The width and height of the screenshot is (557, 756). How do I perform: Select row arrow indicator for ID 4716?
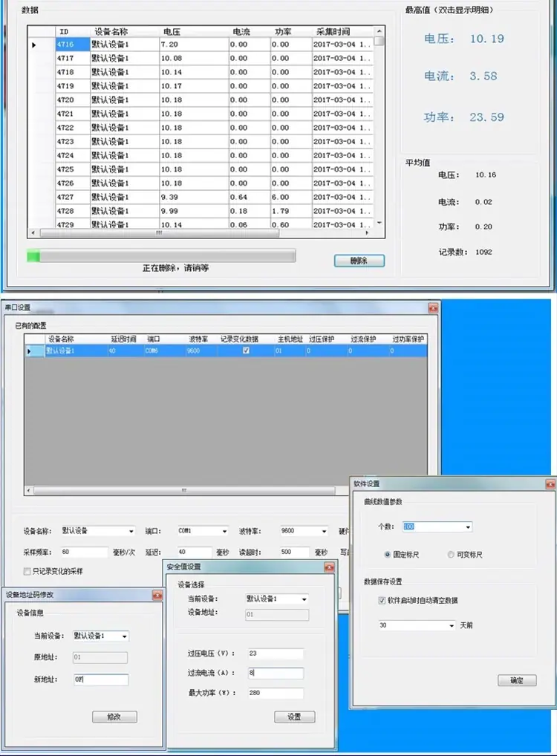[33, 45]
